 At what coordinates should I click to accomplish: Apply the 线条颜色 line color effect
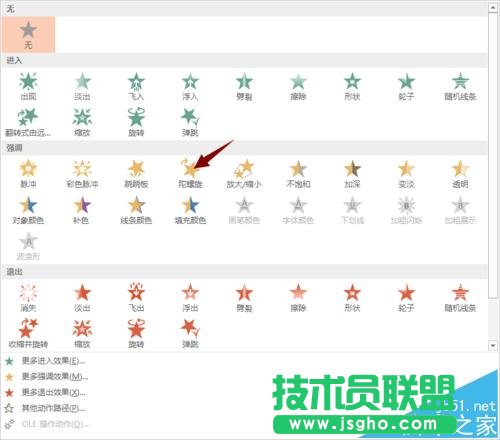click(136, 210)
